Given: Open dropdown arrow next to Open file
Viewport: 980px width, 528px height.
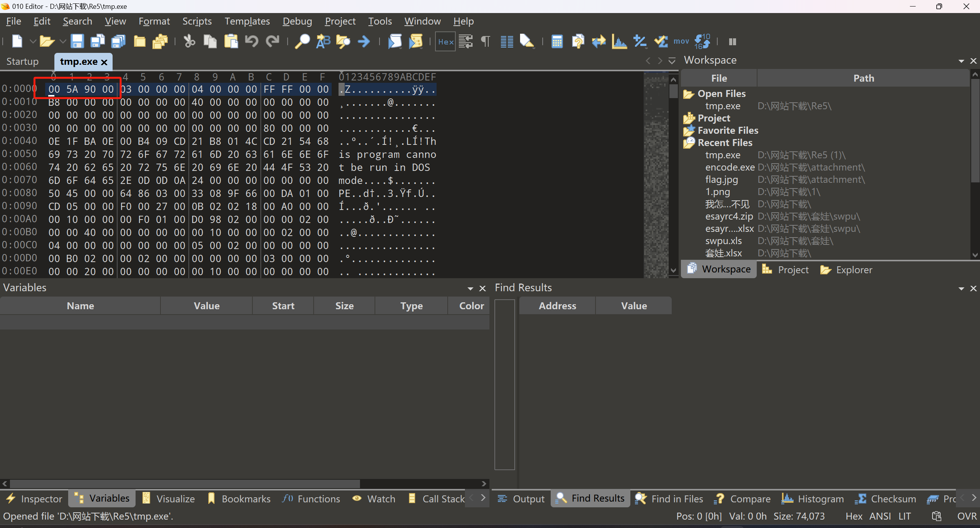Looking at the screenshot, I should click(63, 41).
